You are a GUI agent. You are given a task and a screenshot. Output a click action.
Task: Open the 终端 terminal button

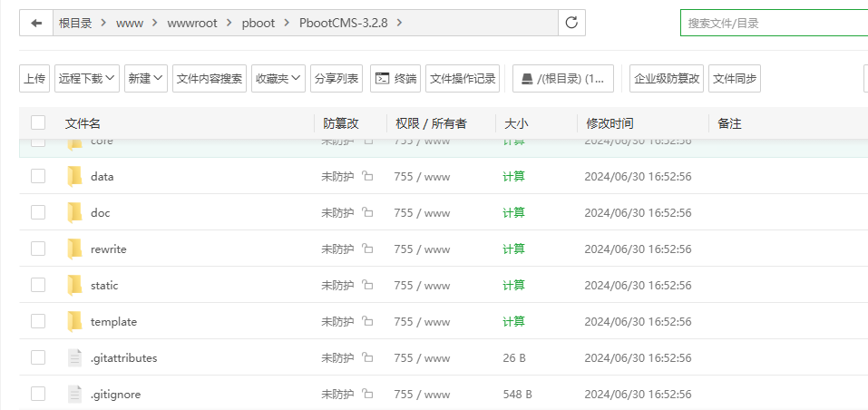[x=395, y=79]
